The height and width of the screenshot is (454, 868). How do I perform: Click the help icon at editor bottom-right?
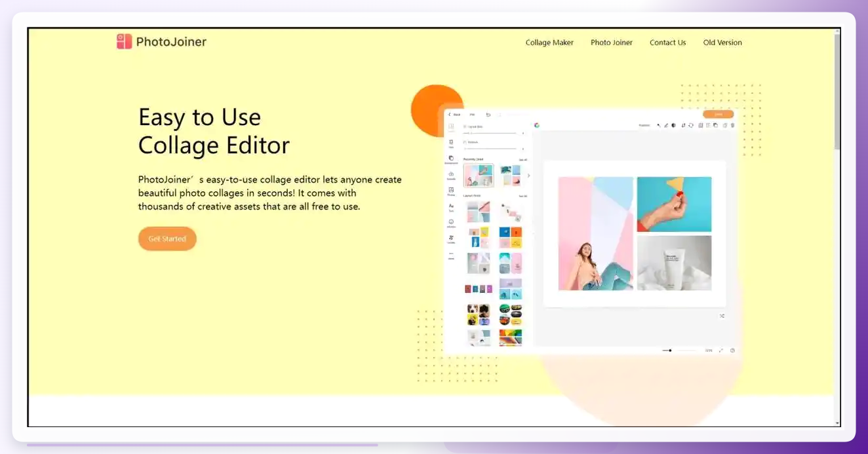tap(732, 350)
